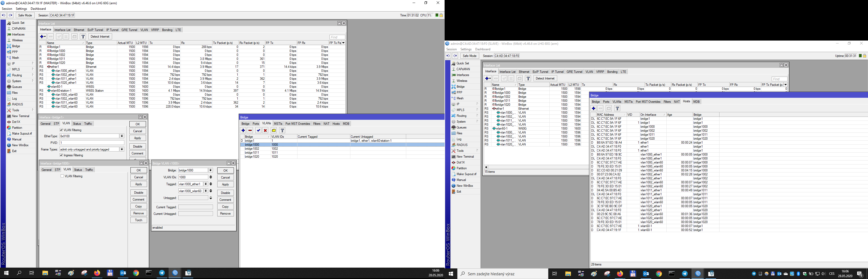Click the remove (minus) icon in Bridge VLANs toolbar

click(x=250, y=130)
